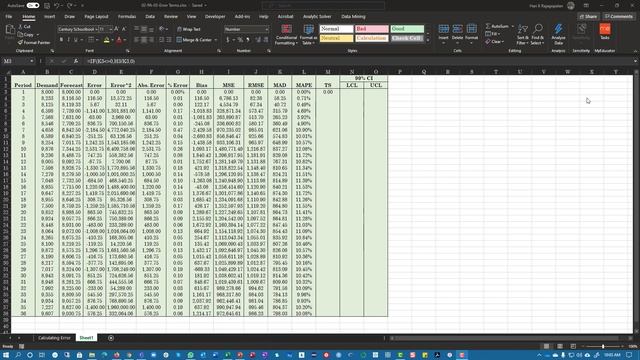Toggle Wrap Text

pyautogui.click(x=189, y=29)
